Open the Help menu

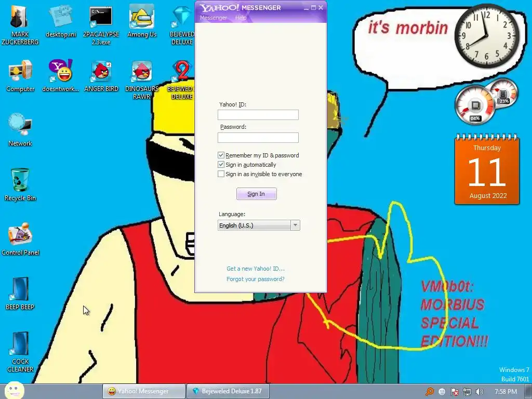(241, 18)
